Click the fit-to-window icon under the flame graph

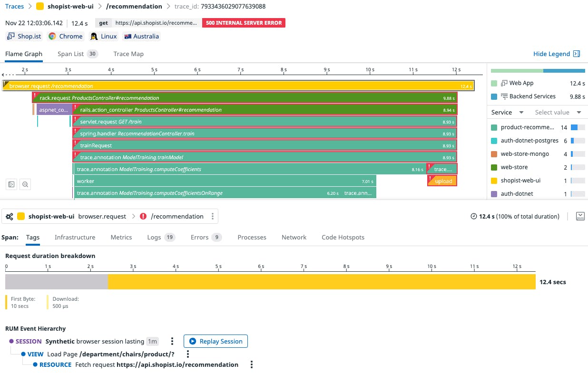click(11, 184)
